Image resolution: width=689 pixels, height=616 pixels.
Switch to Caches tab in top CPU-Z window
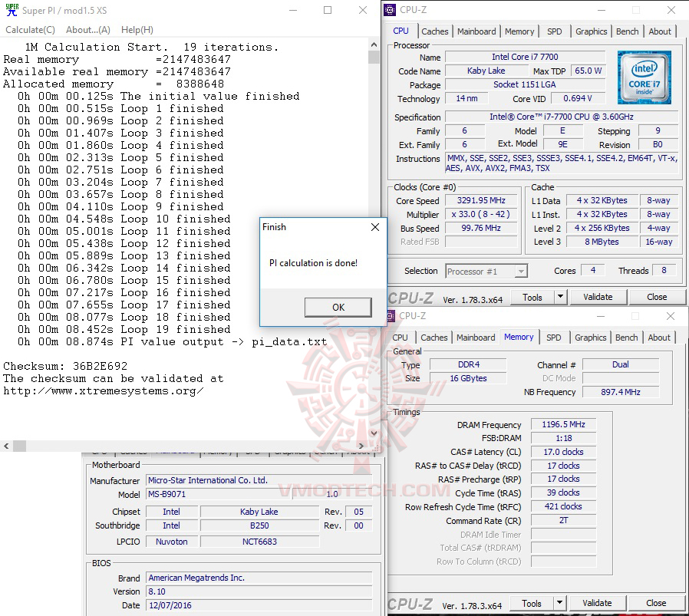coord(434,31)
